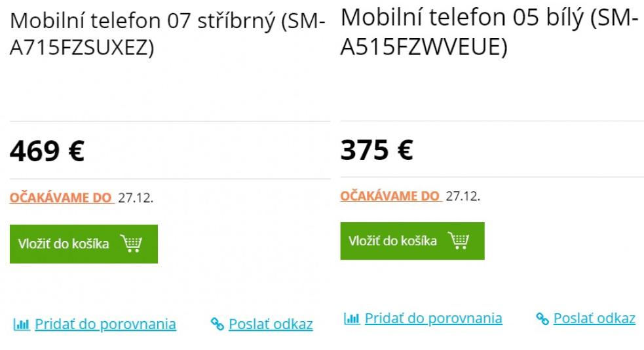Click cart icon on left Vložiť do košíka button
Image resolution: width=644 pixels, height=350 pixels.
click(x=131, y=243)
